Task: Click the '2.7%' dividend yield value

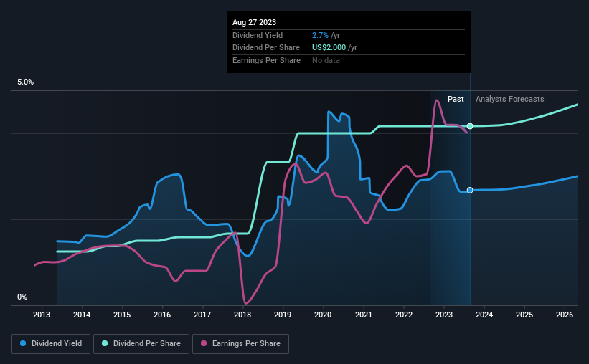Action: click(x=320, y=35)
